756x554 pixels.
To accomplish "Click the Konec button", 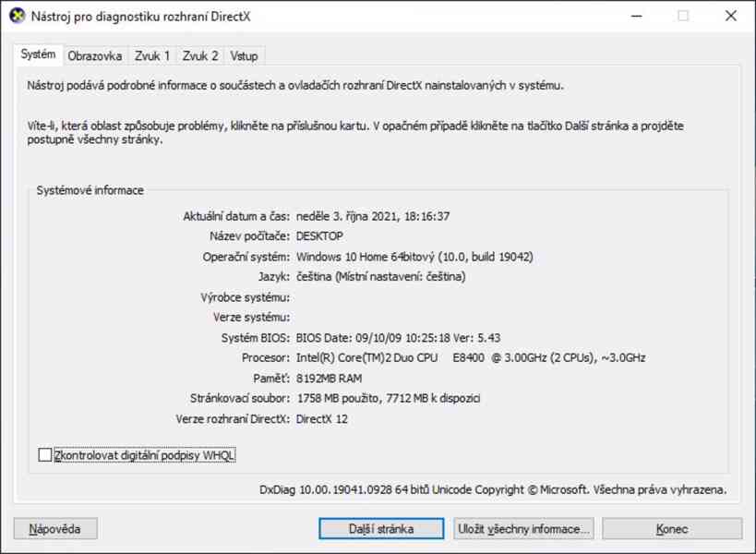I will point(672,528).
